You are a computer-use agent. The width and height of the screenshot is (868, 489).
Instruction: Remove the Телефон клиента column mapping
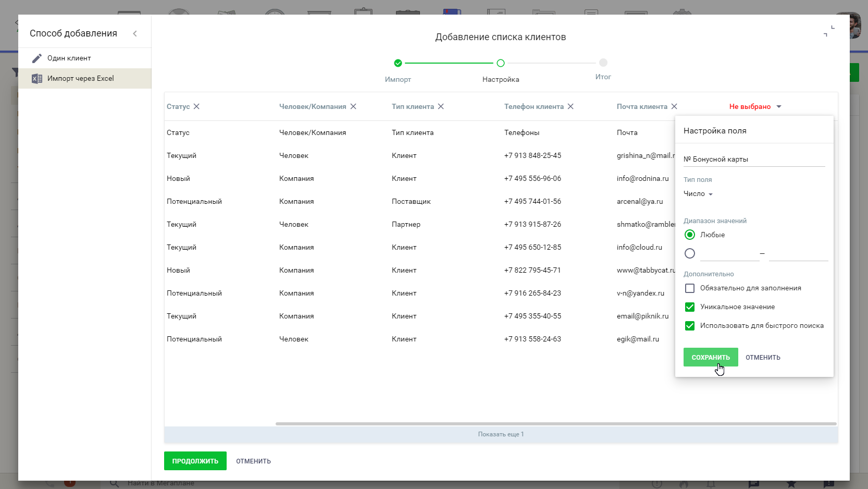(x=571, y=106)
